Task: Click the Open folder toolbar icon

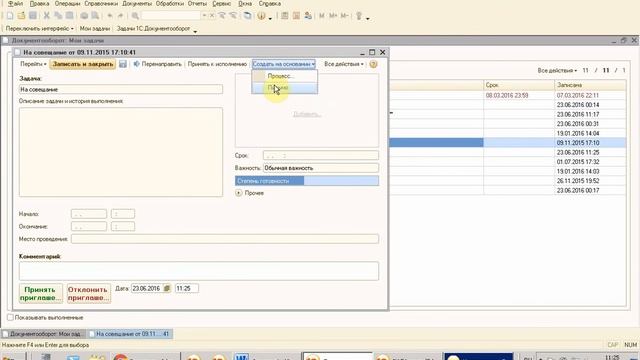Action: point(21,16)
